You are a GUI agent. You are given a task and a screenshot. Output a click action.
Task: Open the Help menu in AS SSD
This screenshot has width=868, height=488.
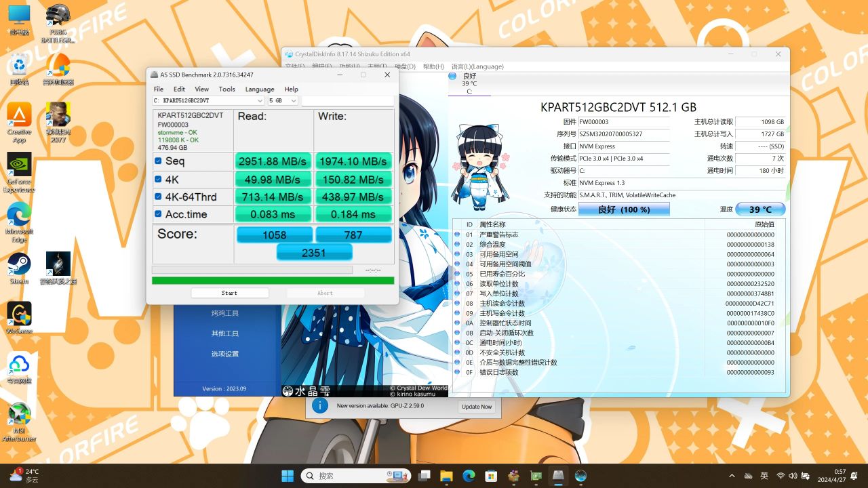pyautogui.click(x=291, y=89)
